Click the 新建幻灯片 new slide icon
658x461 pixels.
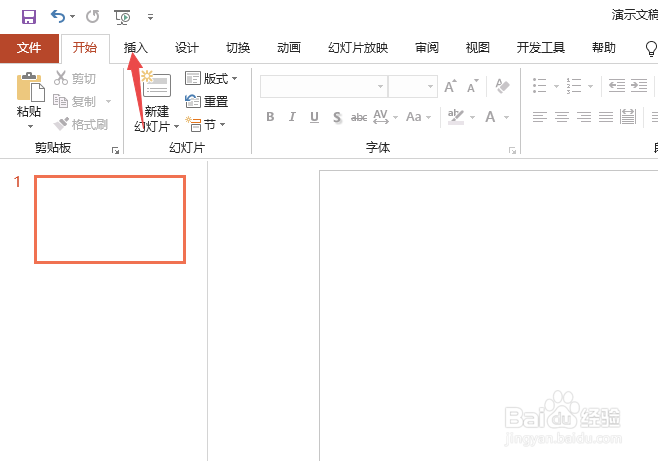[156, 84]
